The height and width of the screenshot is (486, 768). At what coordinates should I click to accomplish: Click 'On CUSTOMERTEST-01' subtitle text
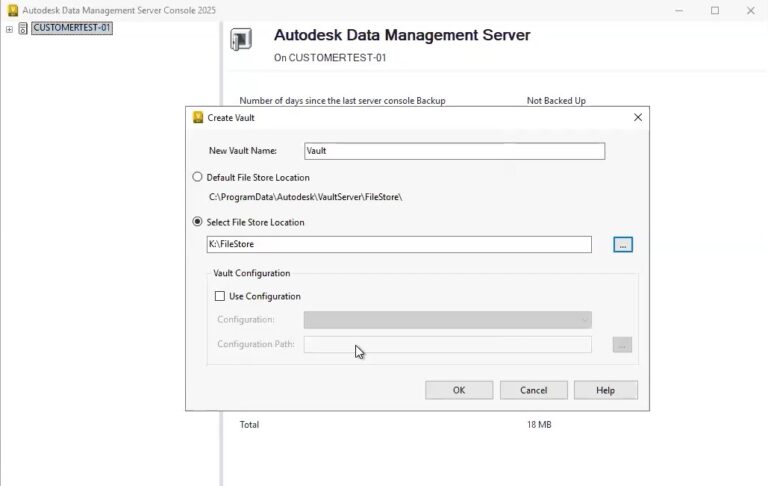(x=330, y=57)
